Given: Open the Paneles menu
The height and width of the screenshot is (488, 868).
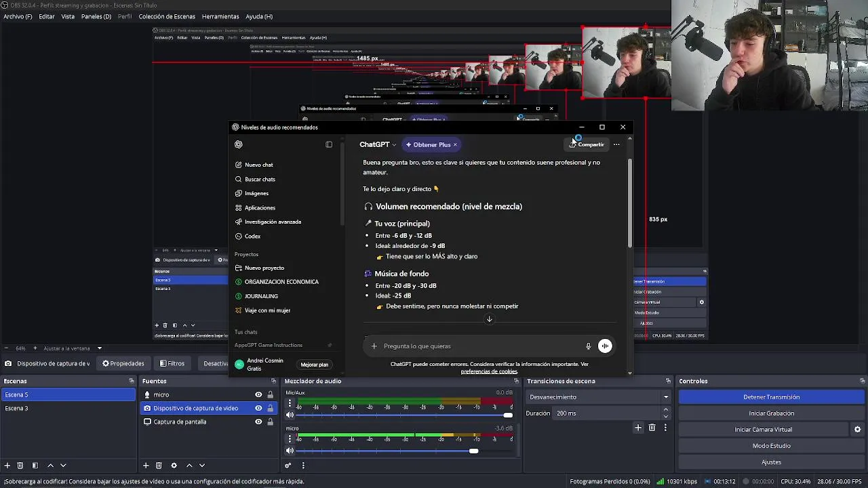Looking at the screenshot, I should tap(96, 16).
